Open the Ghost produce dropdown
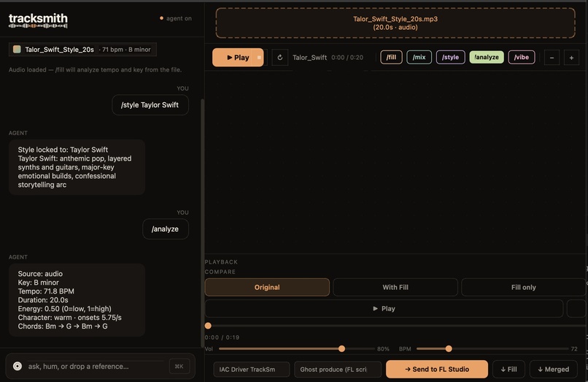The image size is (588, 382). coord(338,370)
